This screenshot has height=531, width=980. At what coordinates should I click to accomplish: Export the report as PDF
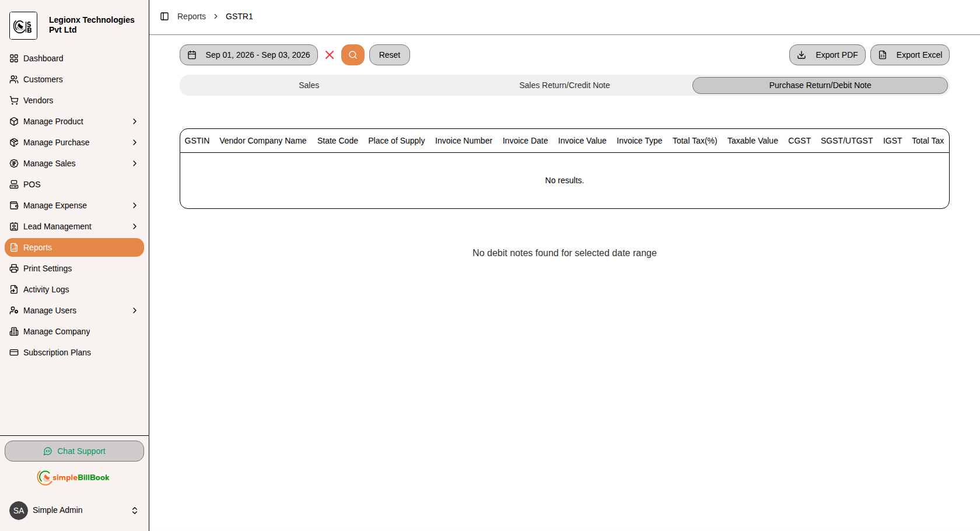pyautogui.click(x=827, y=55)
